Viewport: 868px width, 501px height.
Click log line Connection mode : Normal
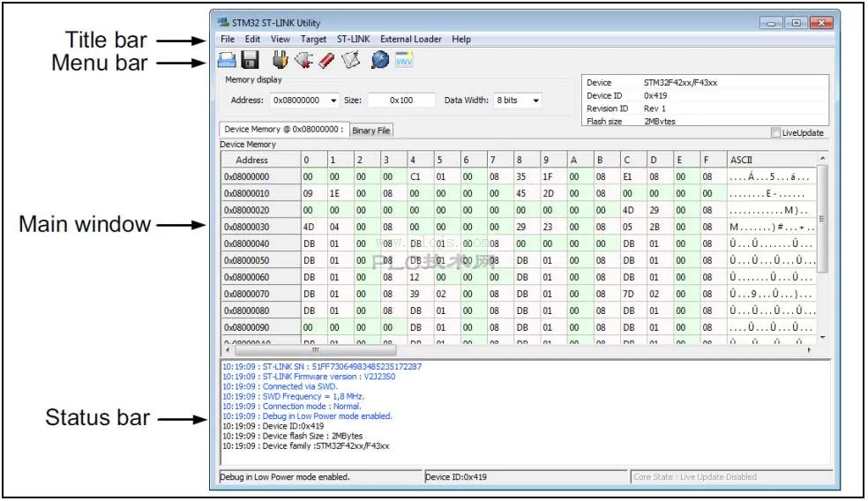click(292, 407)
